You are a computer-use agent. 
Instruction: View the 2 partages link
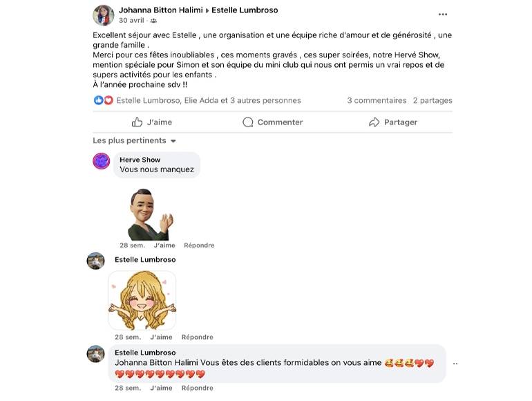pos(433,100)
